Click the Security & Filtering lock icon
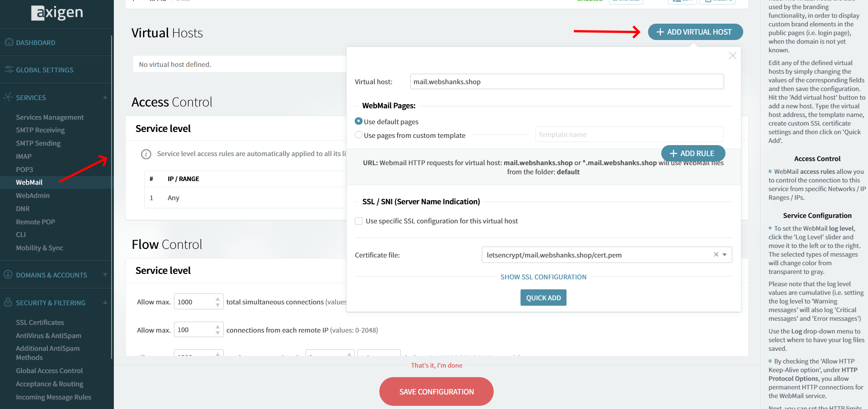Screen dimensions: 868x409 pos(8,302)
